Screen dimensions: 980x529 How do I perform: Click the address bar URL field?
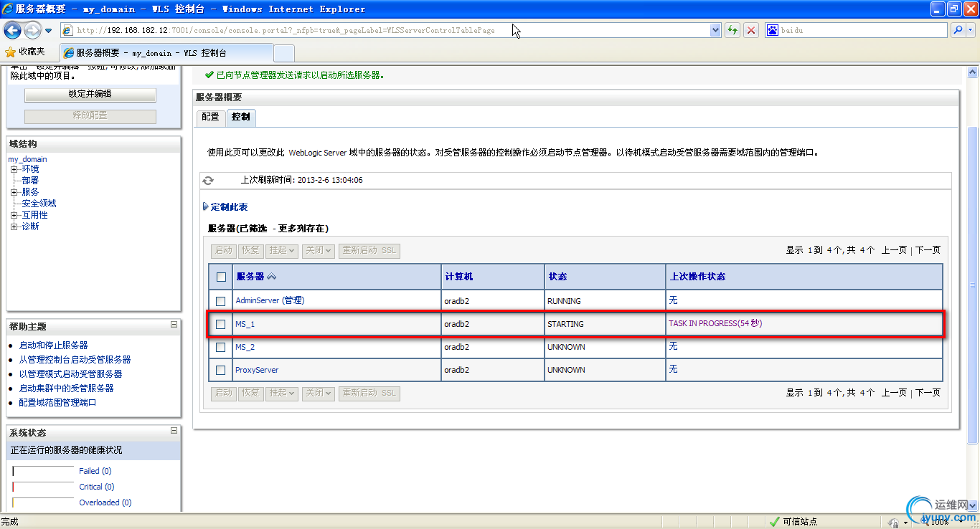pyautogui.click(x=386, y=30)
